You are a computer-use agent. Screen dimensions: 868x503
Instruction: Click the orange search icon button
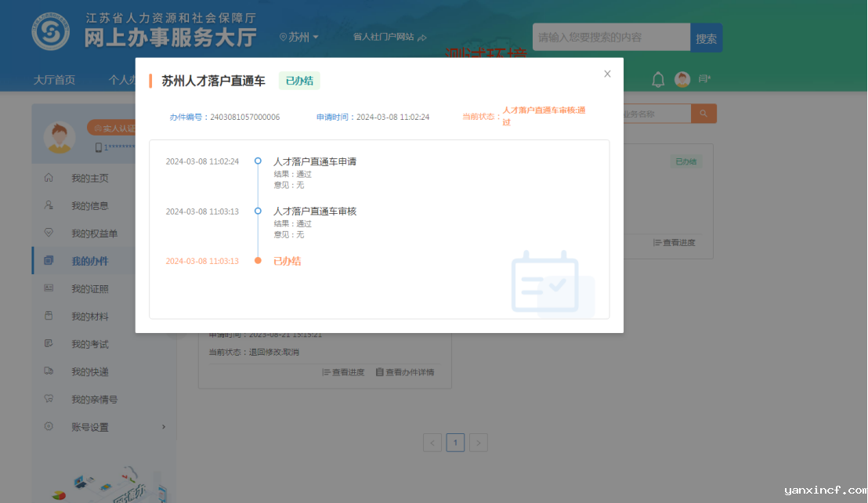click(703, 114)
